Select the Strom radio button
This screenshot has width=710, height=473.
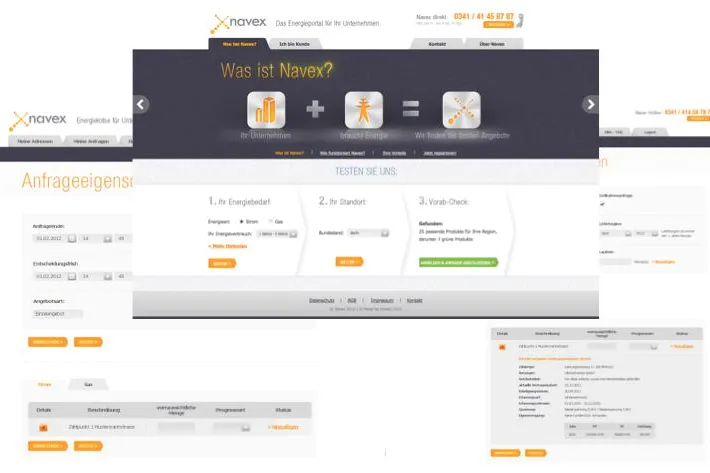pyautogui.click(x=241, y=221)
